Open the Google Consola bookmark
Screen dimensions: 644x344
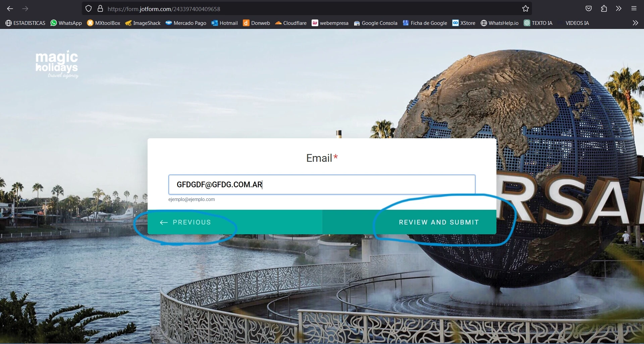point(375,23)
